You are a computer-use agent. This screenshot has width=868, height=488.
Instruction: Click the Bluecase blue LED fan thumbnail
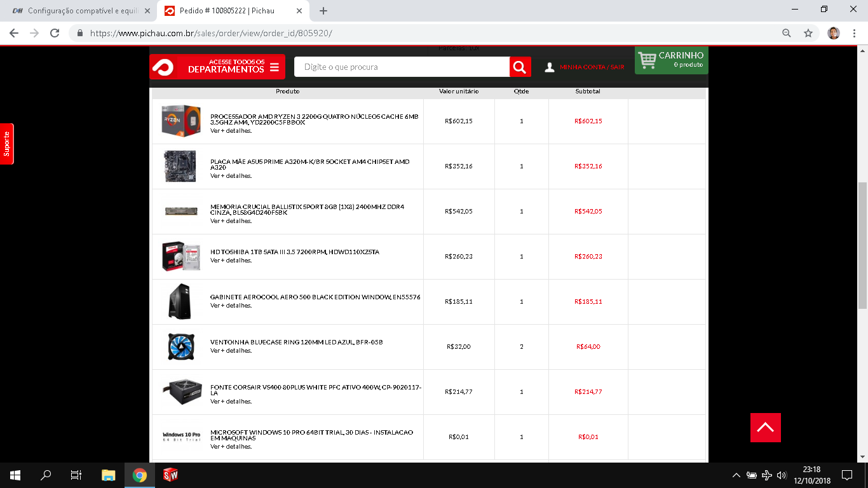[180, 346]
